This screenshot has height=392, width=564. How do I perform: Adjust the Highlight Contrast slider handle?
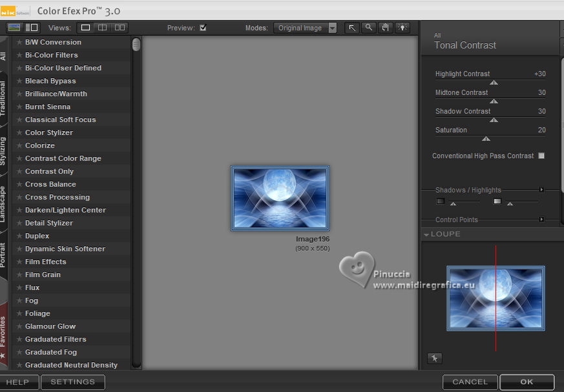pyautogui.click(x=494, y=83)
